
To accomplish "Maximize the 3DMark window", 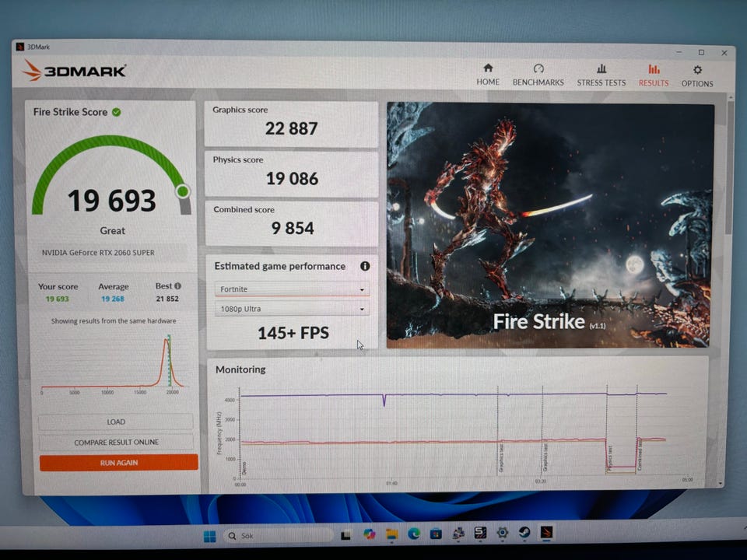I will tap(701, 52).
